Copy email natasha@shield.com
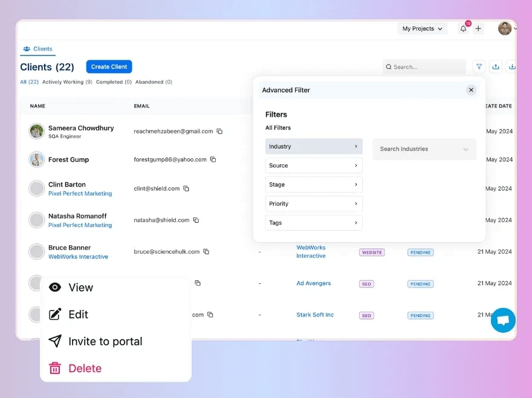This screenshot has width=532, height=398. 196,220
